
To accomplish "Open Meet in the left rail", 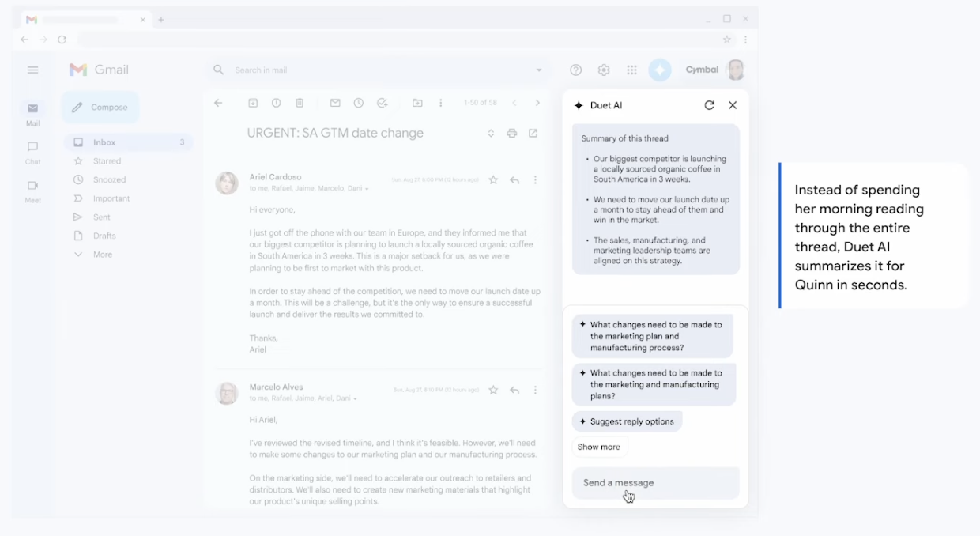I will tap(32, 191).
